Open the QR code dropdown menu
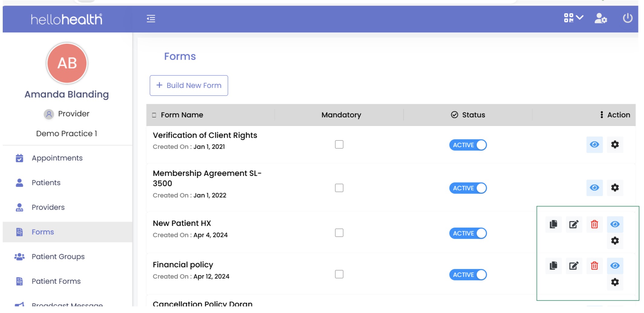The image size is (644, 313). point(573,18)
